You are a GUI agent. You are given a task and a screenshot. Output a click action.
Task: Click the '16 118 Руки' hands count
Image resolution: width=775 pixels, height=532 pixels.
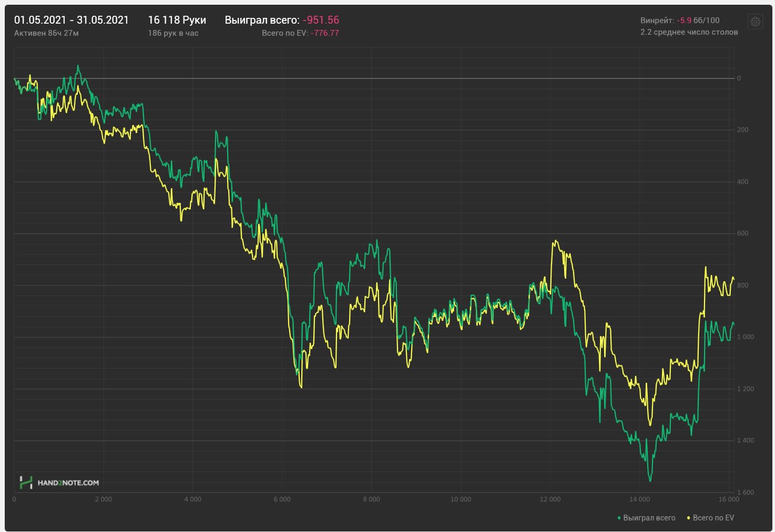[177, 20]
